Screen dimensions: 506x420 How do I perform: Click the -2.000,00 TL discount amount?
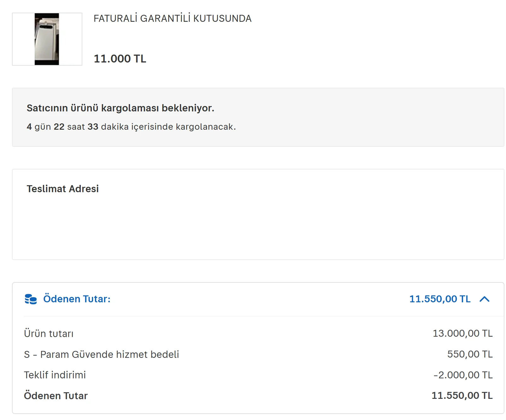(462, 375)
